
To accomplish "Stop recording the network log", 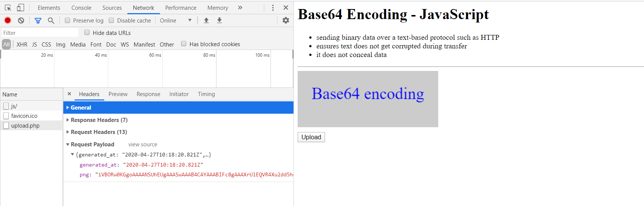I will [7, 20].
